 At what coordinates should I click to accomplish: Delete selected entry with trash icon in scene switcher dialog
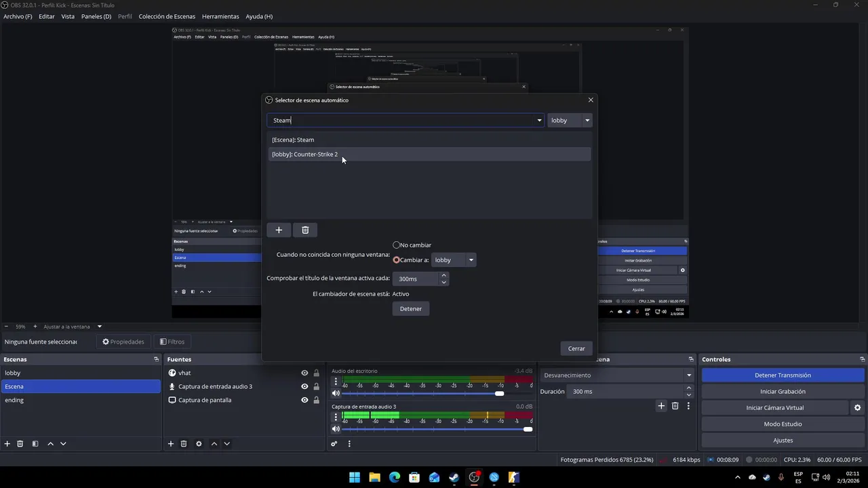[x=305, y=230]
